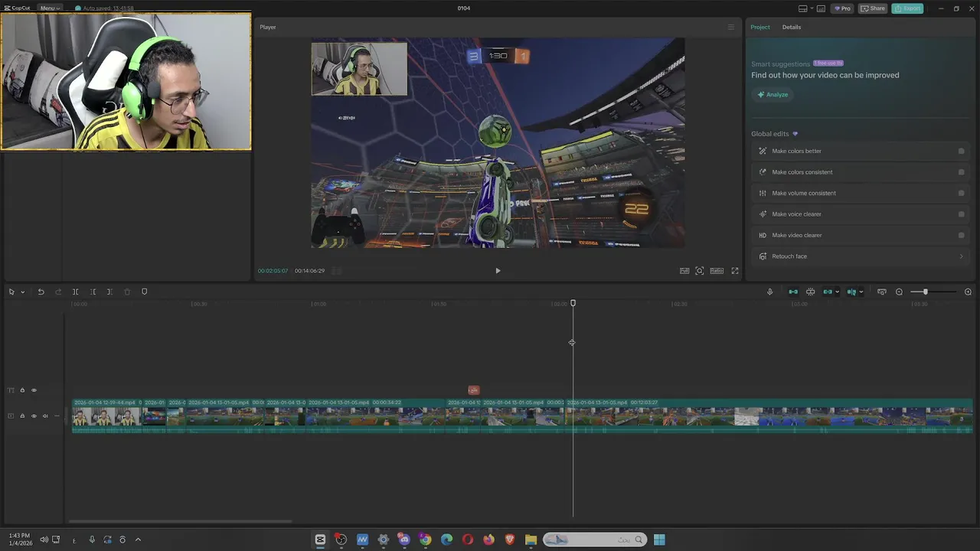Enable Make video clearer checkbox
Image resolution: width=980 pixels, height=551 pixels.
click(962, 235)
